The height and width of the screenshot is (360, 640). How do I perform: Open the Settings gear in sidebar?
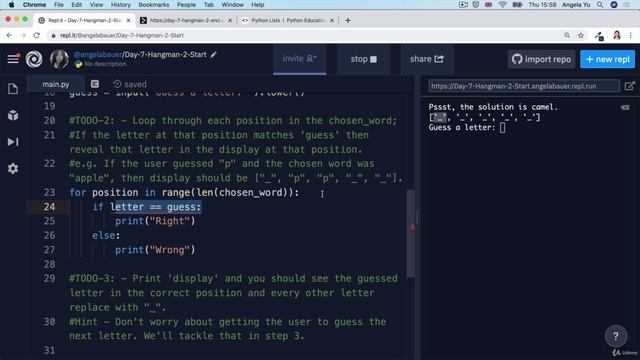(x=13, y=169)
